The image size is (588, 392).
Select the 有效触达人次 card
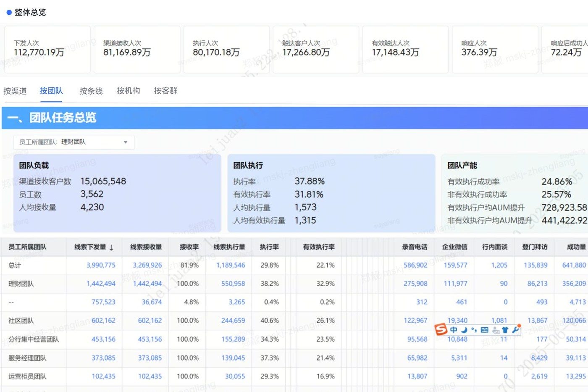(x=405, y=50)
